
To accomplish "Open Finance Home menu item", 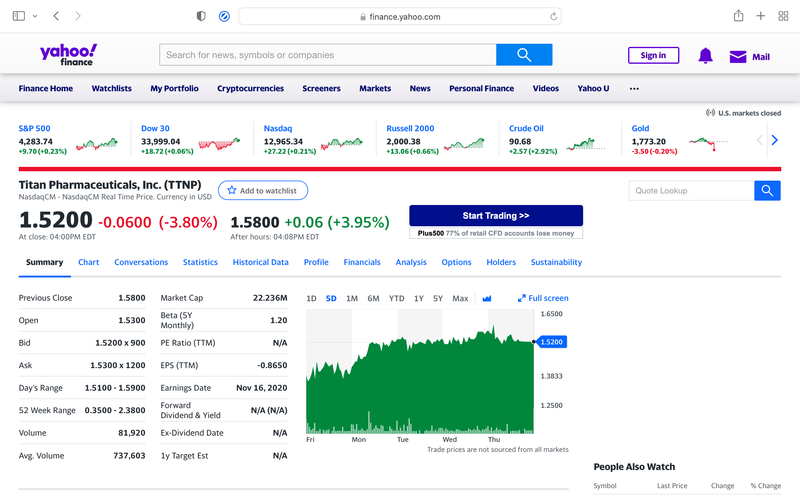I will (x=46, y=88).
